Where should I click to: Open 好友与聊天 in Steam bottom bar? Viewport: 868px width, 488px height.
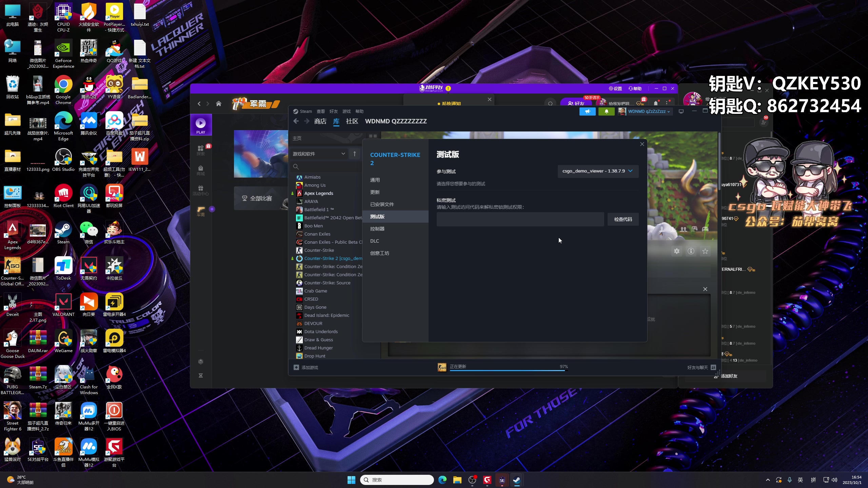click(702, 368)
